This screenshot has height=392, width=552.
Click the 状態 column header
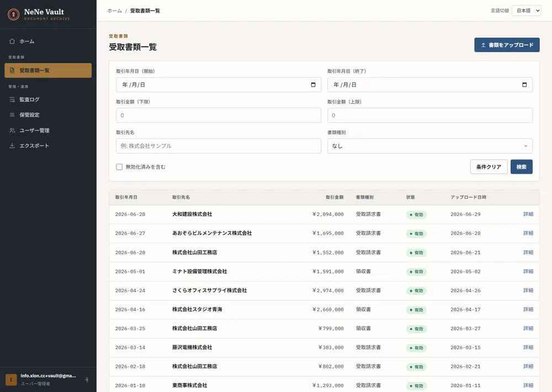411,197
